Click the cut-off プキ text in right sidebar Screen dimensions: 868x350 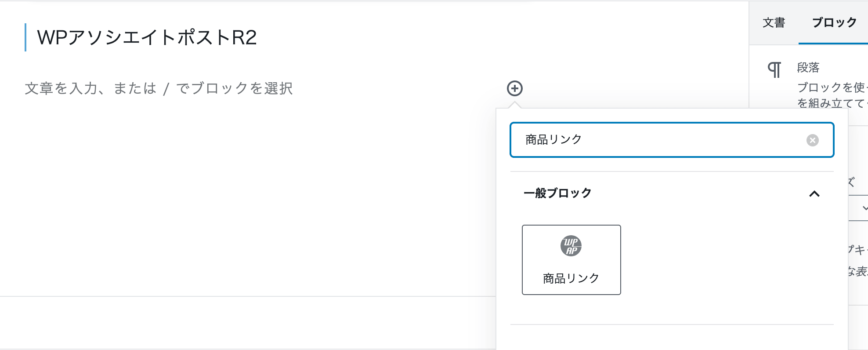tap(857, 250)
